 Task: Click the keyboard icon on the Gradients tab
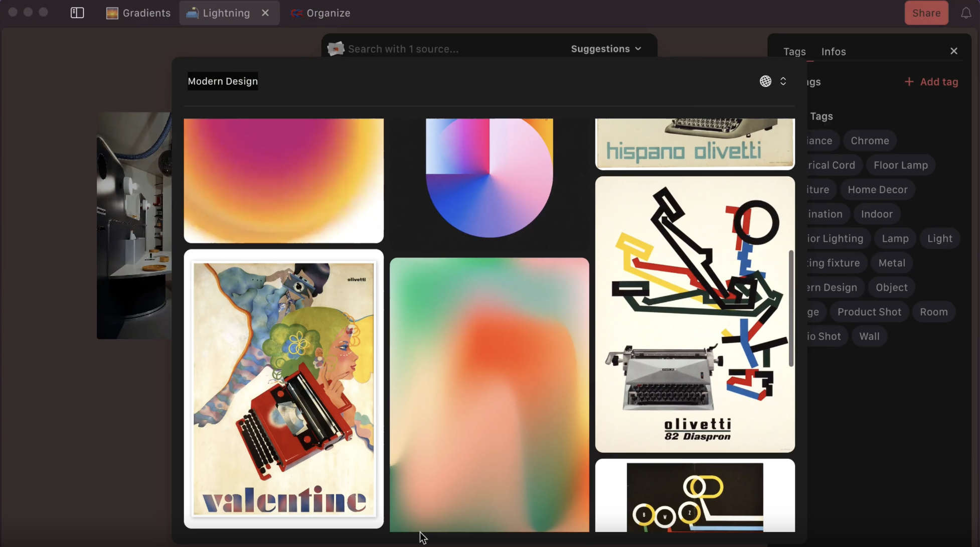coord(112,13)
